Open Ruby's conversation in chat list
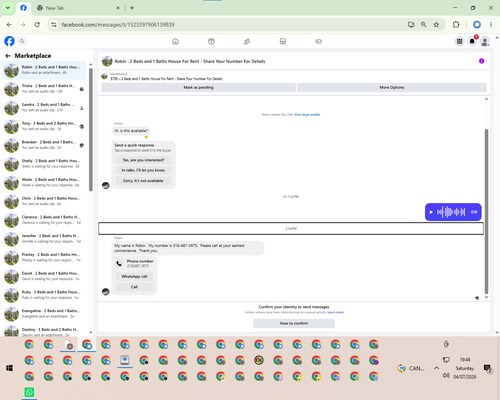This screenshot has width=500, height=400. 44,295
